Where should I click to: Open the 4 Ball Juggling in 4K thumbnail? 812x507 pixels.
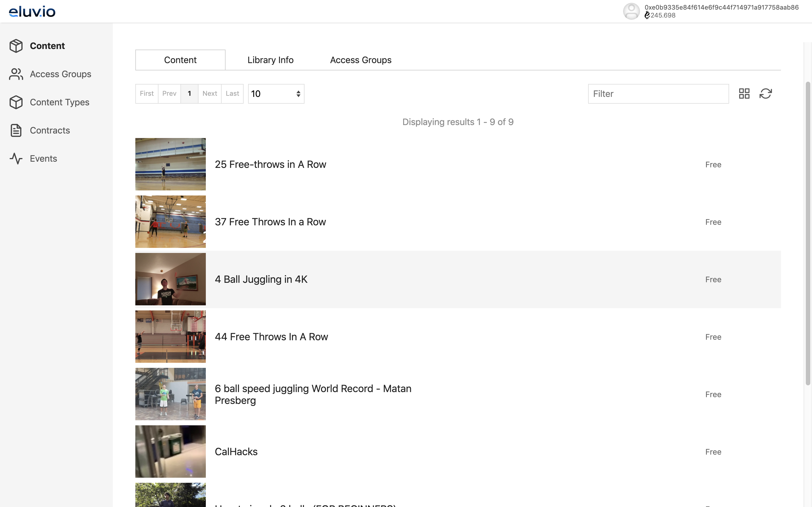171,279
